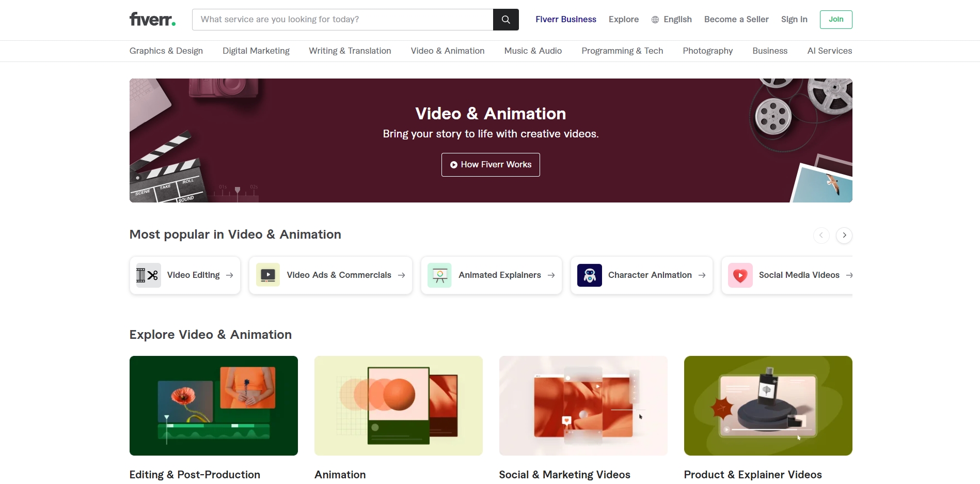Click the play icon in How Fiverr Works

point(454,165)
